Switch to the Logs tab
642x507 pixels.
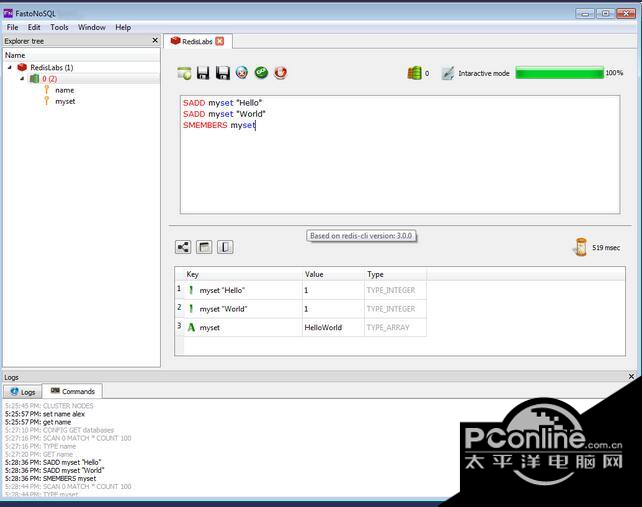pyautogui.click(x=23, y=392)
